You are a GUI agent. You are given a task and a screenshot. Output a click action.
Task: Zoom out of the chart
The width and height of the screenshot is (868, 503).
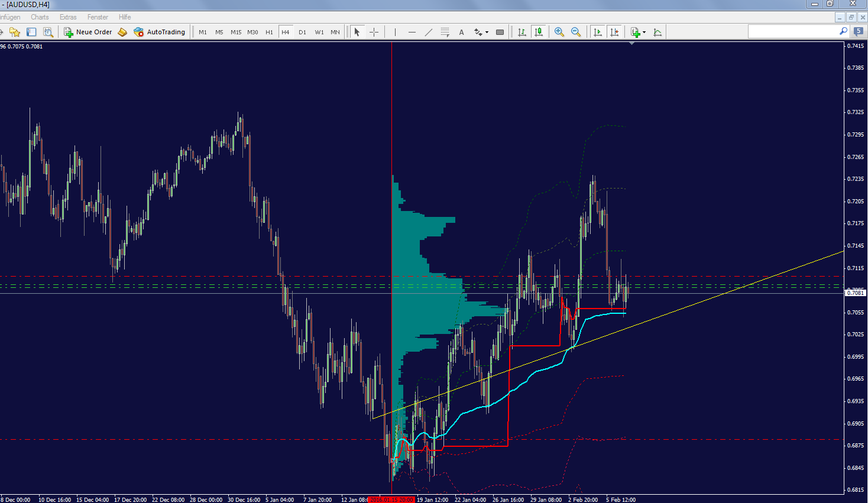coord(576,32)
